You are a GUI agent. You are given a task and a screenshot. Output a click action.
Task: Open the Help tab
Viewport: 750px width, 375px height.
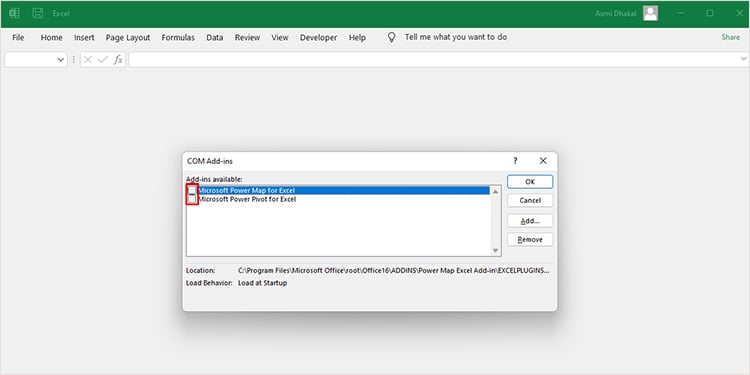coord(357,37)
